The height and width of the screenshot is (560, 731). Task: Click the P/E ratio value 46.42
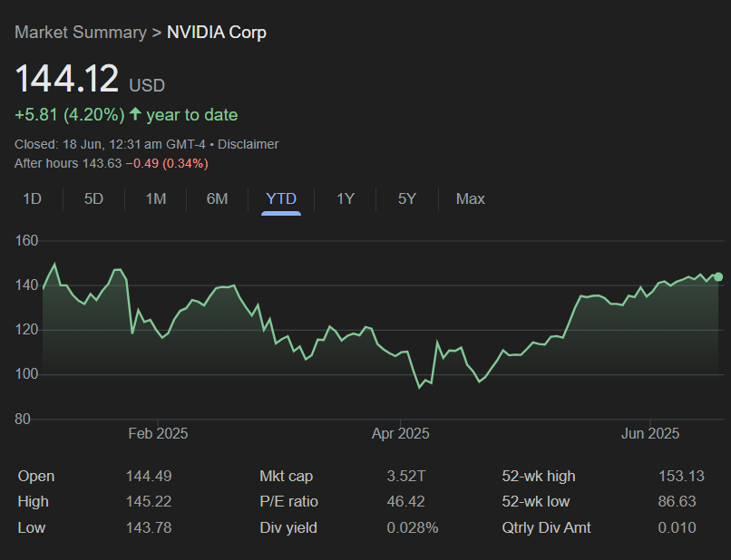[405, 502]
